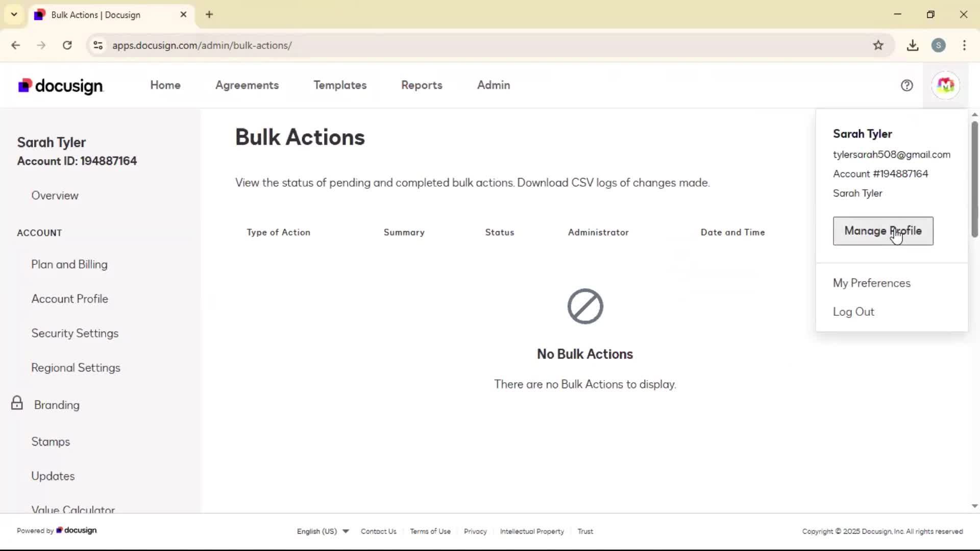Viewport: 980px width, 551px height.
Task: Go back with browser back arrow
Action: [15, 45]
